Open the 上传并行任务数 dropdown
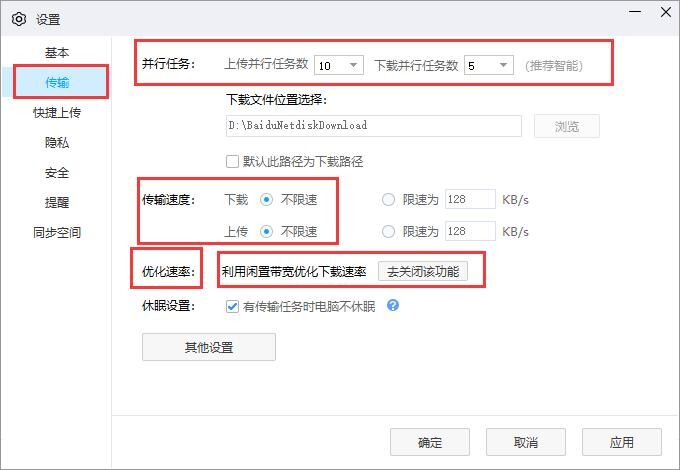The height and width of the screenshot is (470, 680). coord(339,65)
